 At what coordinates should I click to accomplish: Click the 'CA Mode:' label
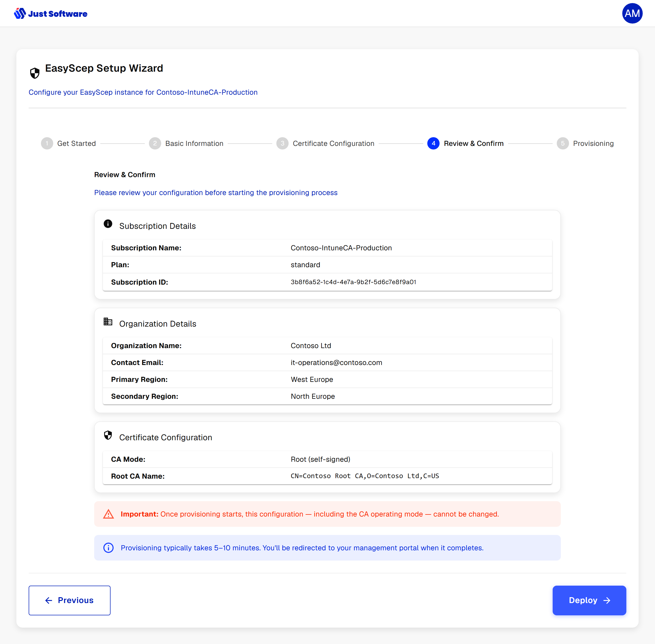point(128,459)
